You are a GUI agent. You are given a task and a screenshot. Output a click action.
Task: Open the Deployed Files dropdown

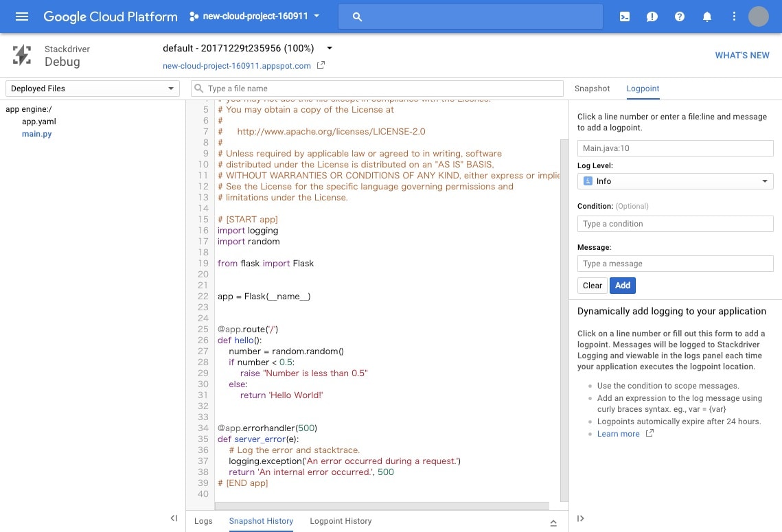coord(92,89)
